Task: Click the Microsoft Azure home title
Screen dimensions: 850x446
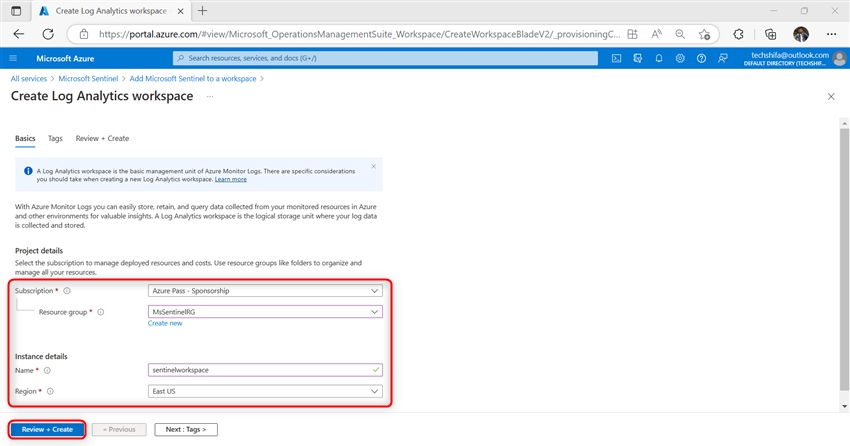Action: point(65,59)
